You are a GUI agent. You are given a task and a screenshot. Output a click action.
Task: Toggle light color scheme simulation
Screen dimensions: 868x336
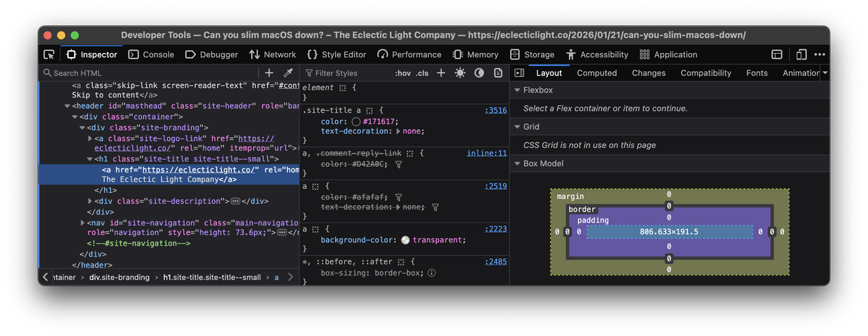click(x=460, y=73)
